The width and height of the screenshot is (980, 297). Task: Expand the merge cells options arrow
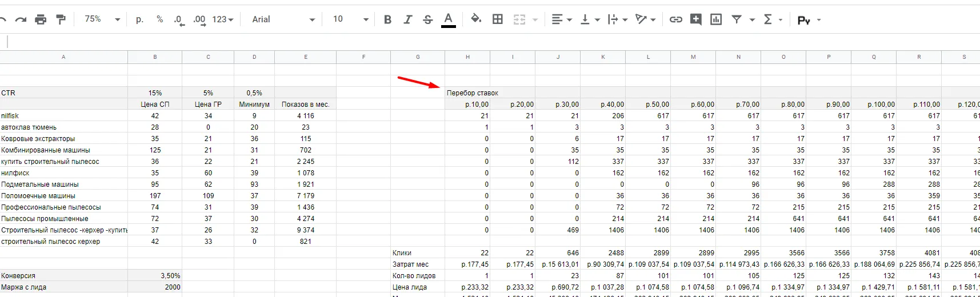coord(535,19)
